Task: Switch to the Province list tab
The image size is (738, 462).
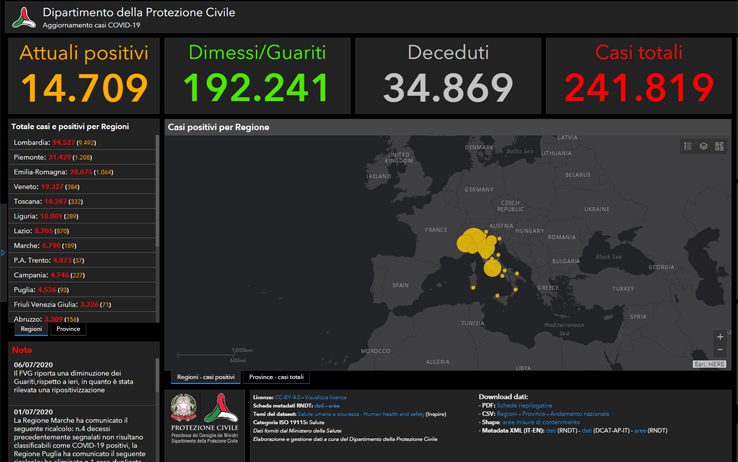Action: coord(69,328)
